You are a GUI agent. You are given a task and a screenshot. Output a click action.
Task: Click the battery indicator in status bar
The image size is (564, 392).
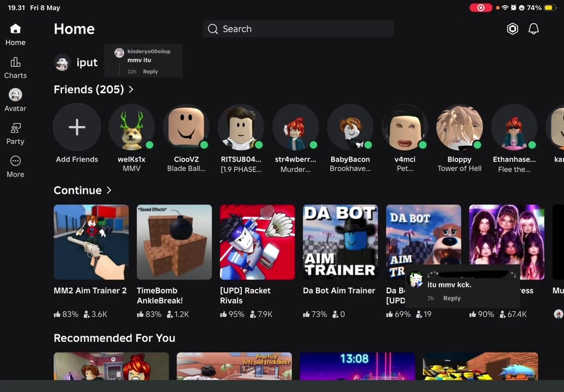pyautogui.click(x=550, y=8)
